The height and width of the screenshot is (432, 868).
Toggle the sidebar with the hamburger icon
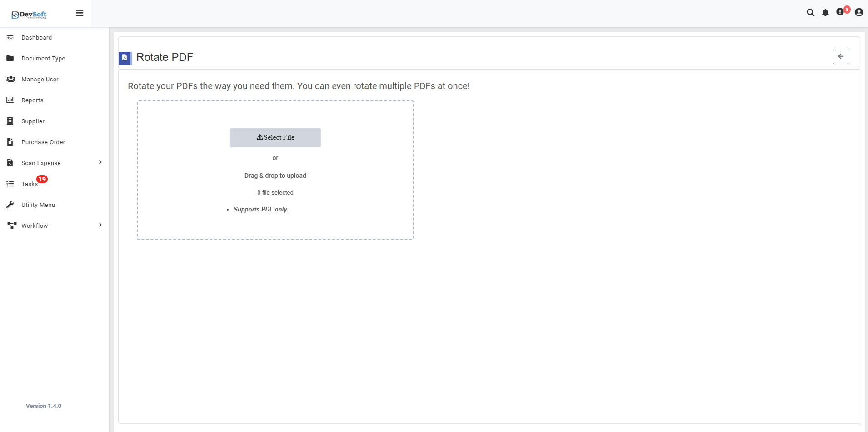(80, 13)
